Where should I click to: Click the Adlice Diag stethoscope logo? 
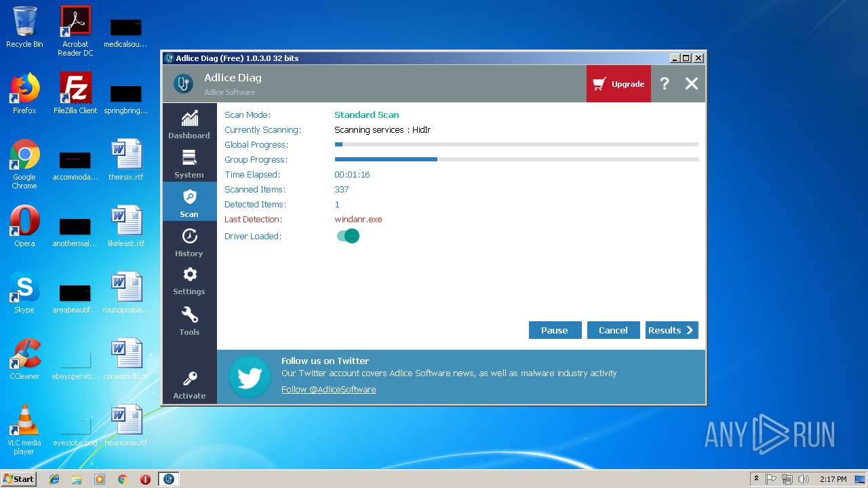(183, 83)
